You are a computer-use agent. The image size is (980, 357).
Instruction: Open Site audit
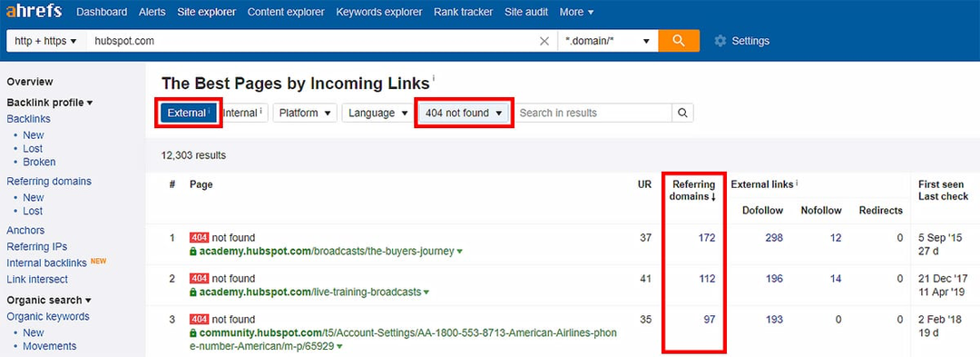point(526,12)
